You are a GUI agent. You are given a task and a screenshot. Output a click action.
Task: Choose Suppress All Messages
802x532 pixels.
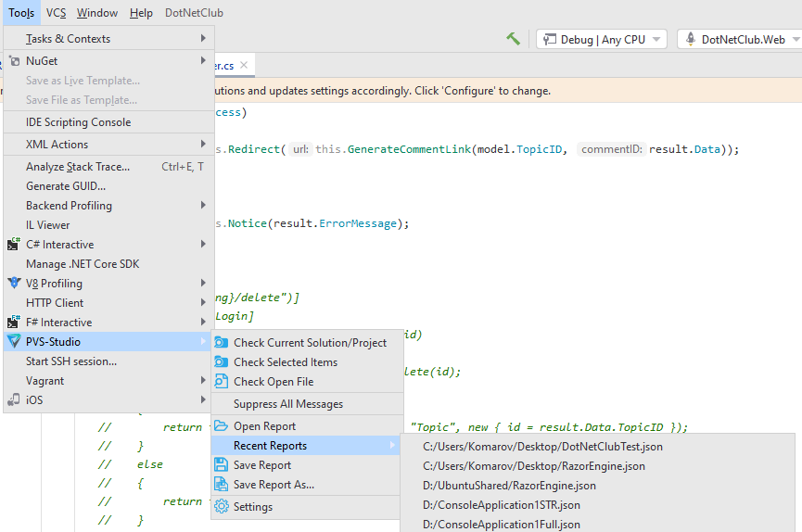pyautogui.click(x=288, y=404)
